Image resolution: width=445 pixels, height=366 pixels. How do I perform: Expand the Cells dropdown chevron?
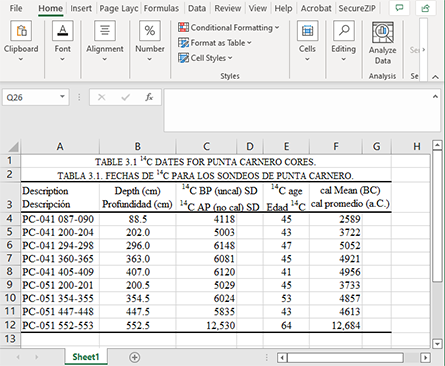(x=307, y=59)
